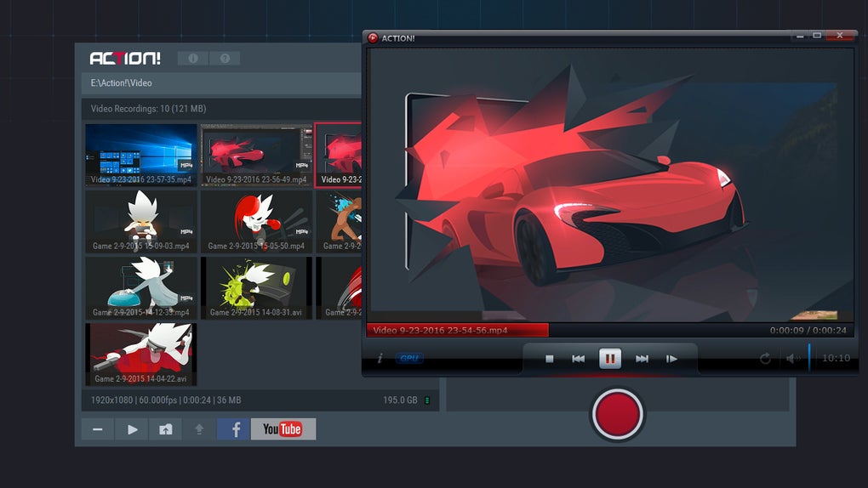
Task: Step forward one frame in the player
Action: pos(671,359)
